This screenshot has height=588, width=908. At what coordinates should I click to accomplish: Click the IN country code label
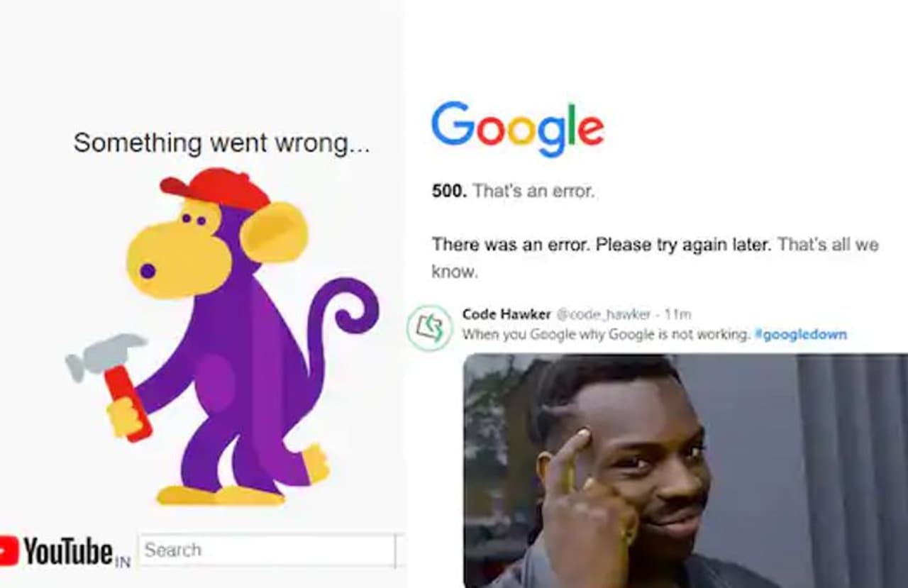click(x=123, y=562)
